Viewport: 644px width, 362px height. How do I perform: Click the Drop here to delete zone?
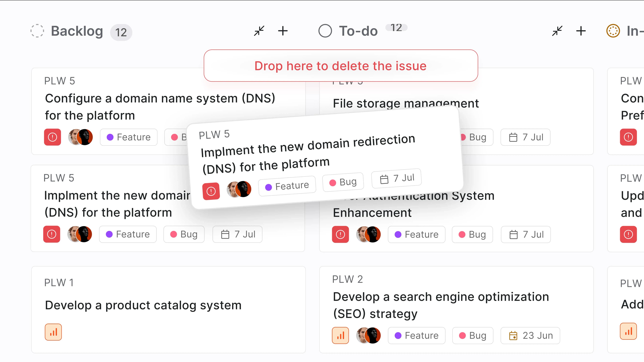(341, 66)
